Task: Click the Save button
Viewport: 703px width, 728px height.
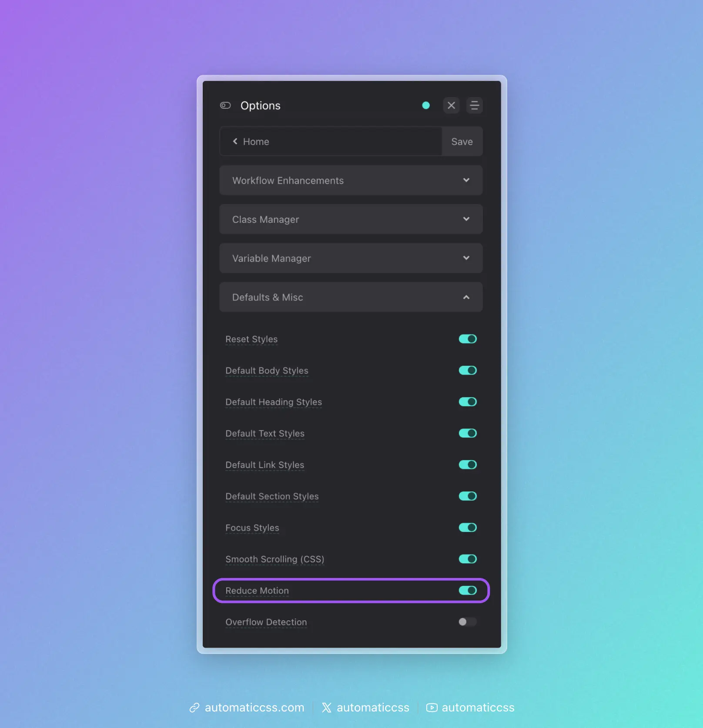Action: point(462,141)
